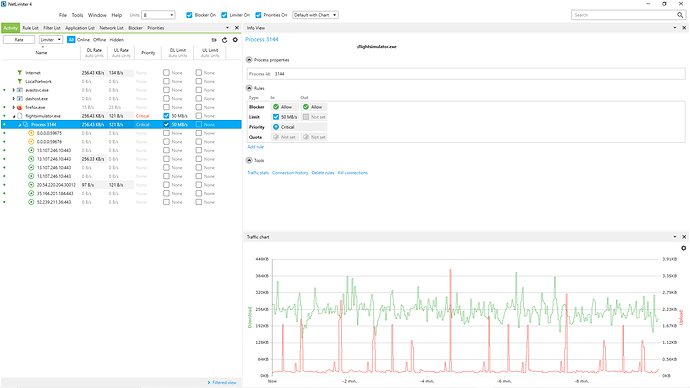The height and width of the screenshot is (388, 690).
Task: Select the Internet filter funnel icon
Action: coord(19,73)
